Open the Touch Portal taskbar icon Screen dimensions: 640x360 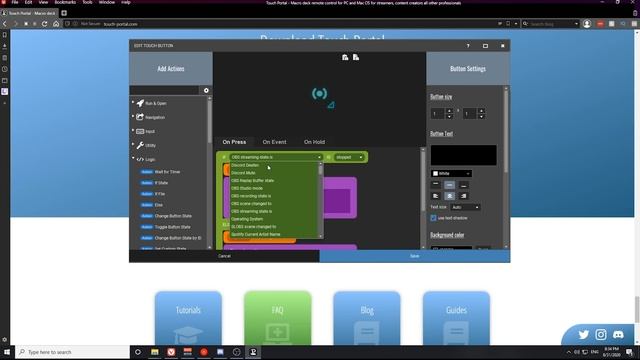253,352
